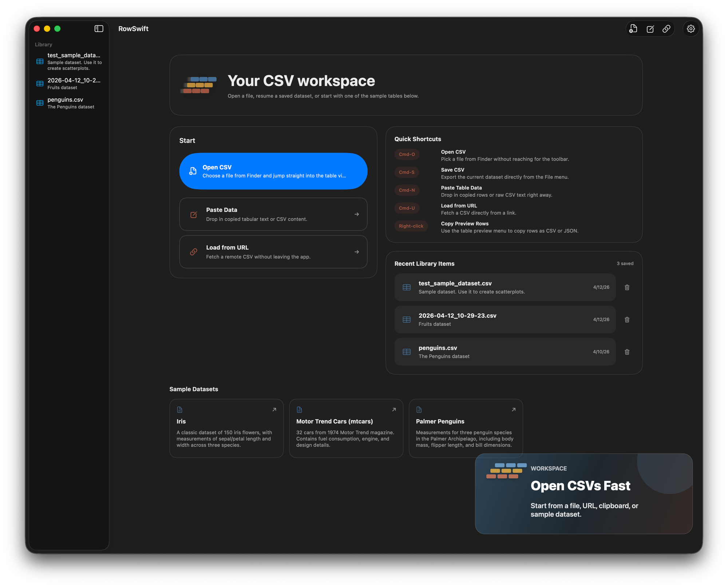This screenshot has width=728, height=587.
Task: Click the table icon beside penguins.csv in Library
Action: [39, 103]
